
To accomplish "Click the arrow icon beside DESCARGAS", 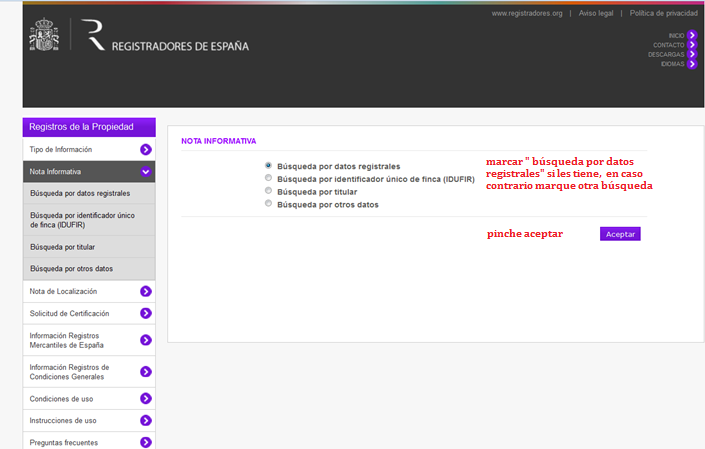I will click(692, 54).
